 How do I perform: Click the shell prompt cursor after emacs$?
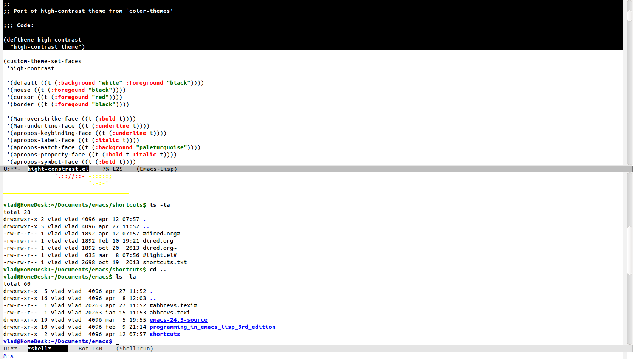coord(118,341)
